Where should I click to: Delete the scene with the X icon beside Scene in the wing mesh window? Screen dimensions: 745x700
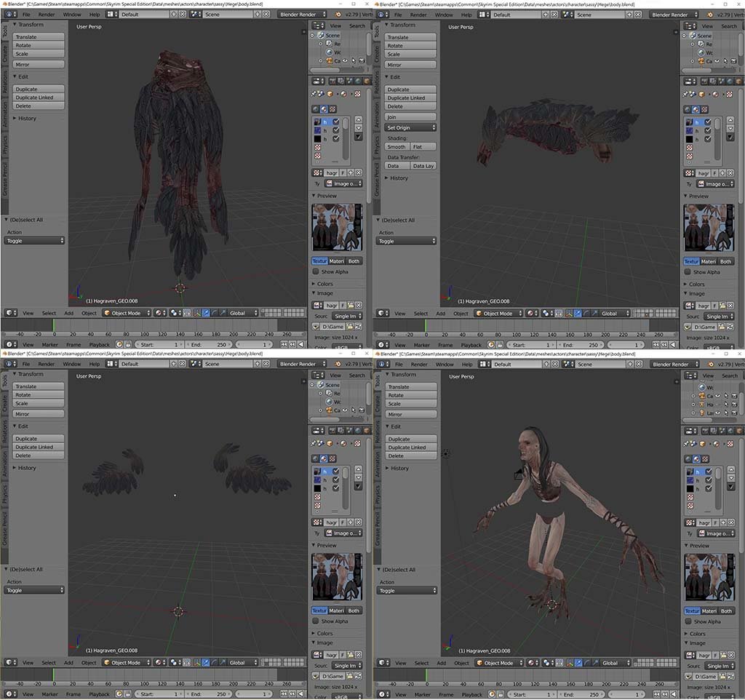pos(639,15)
